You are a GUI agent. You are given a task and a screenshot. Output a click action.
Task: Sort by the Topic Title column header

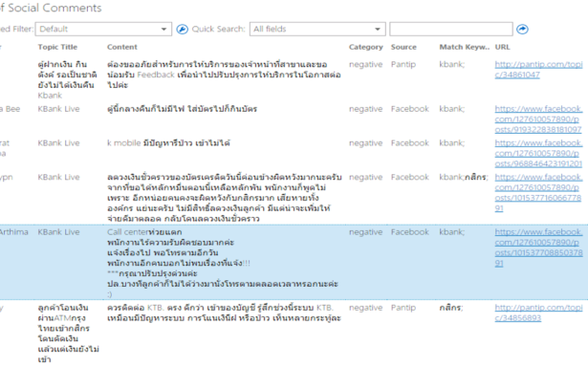point(57,47)
